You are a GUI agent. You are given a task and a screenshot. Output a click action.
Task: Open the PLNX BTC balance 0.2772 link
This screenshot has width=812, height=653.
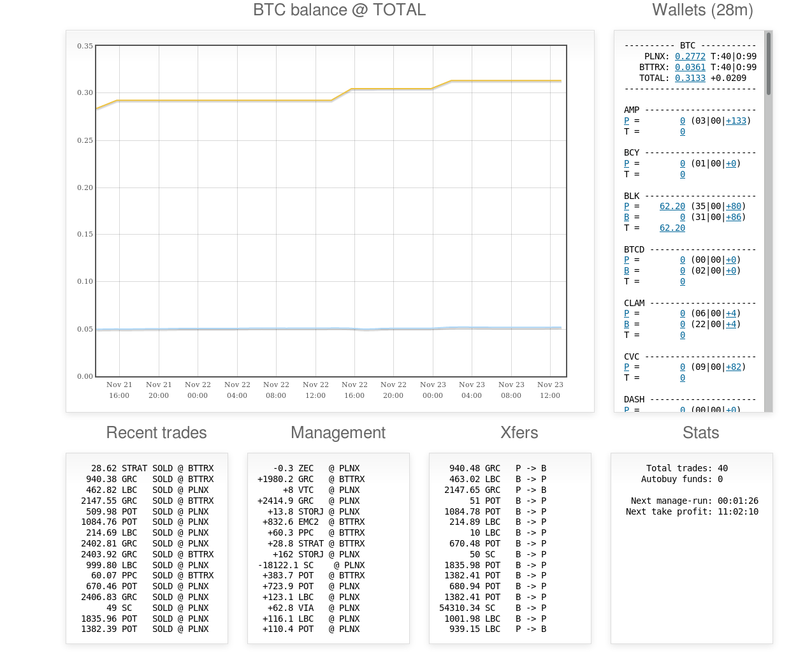pyautogui.click(x=690, y=56)
